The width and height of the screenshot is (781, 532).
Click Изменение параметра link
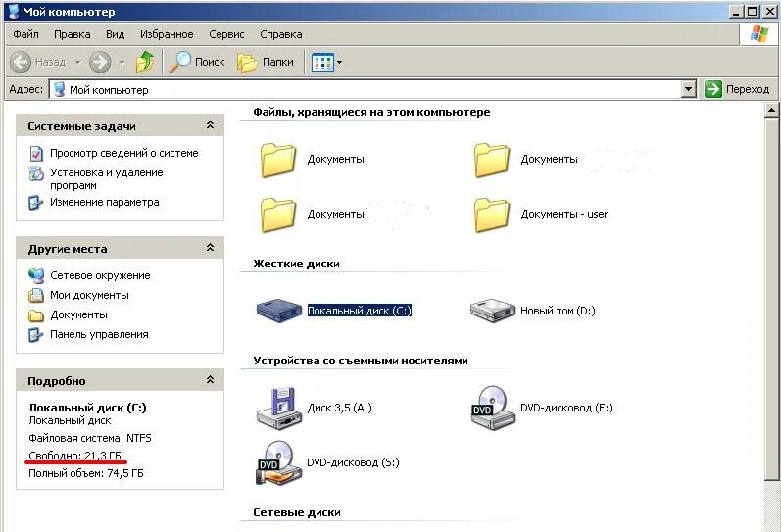(105, 202)
